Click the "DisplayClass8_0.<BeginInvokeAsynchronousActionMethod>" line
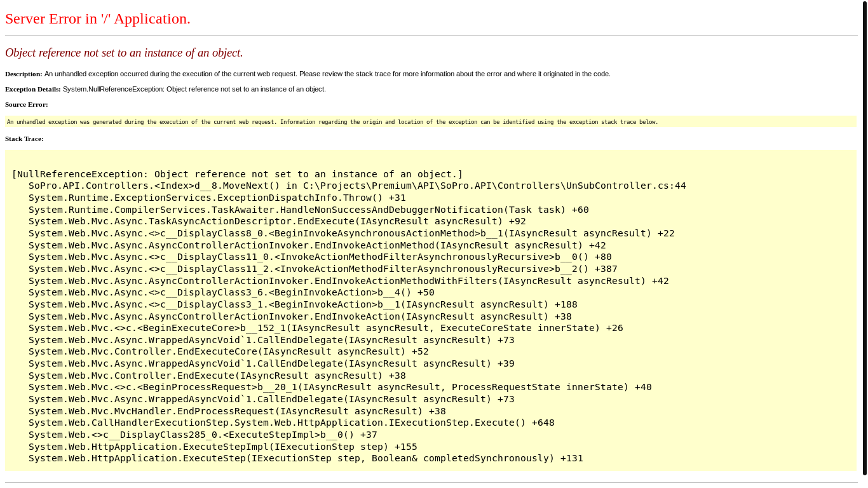The width and height of the screenshot is (868, 488). [x=351, y=233]
